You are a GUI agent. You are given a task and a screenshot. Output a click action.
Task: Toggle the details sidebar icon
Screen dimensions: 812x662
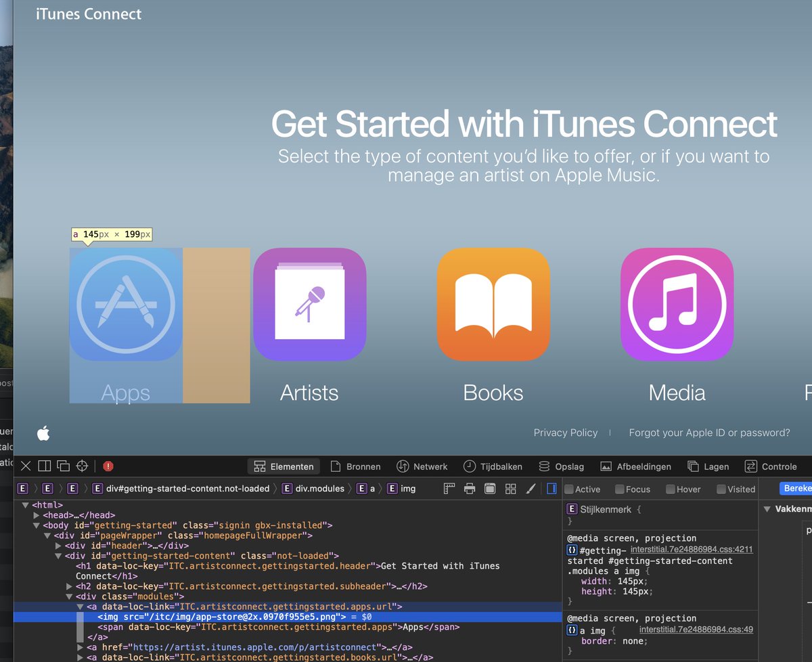(x=551, y=488)
